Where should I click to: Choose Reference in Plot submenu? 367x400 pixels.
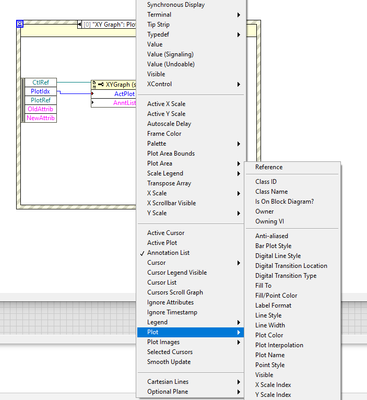pyautogui.click(x=293, y=167)
